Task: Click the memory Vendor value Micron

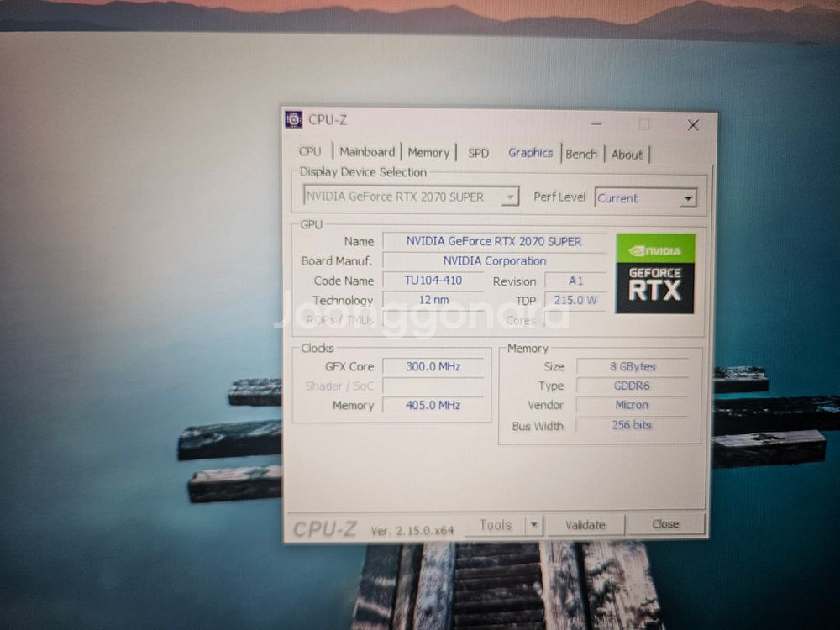Action: click(633, 406)
